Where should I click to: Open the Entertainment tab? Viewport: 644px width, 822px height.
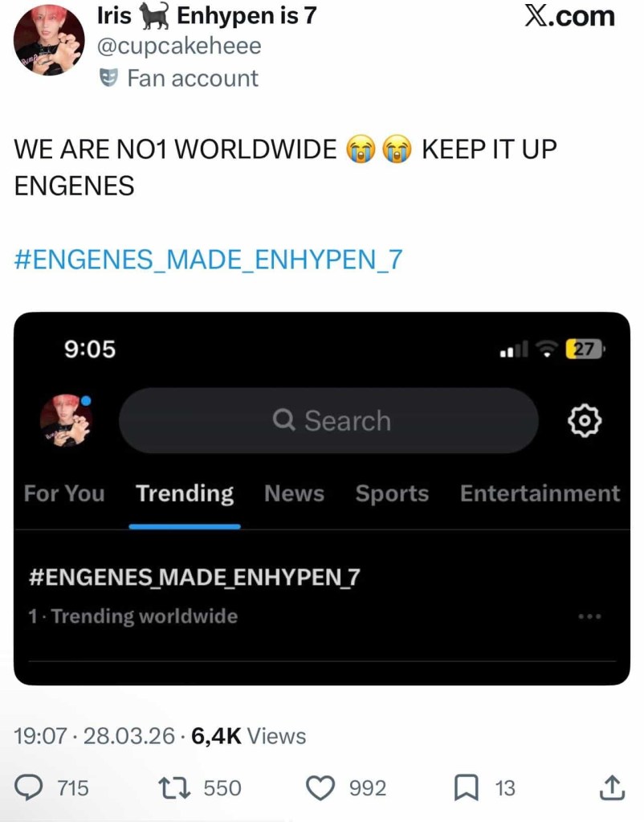540,493
